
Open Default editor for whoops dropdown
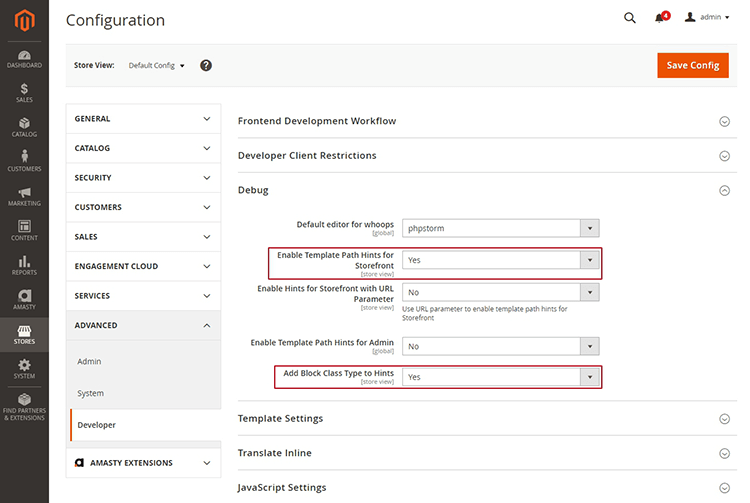click(500, 228)
